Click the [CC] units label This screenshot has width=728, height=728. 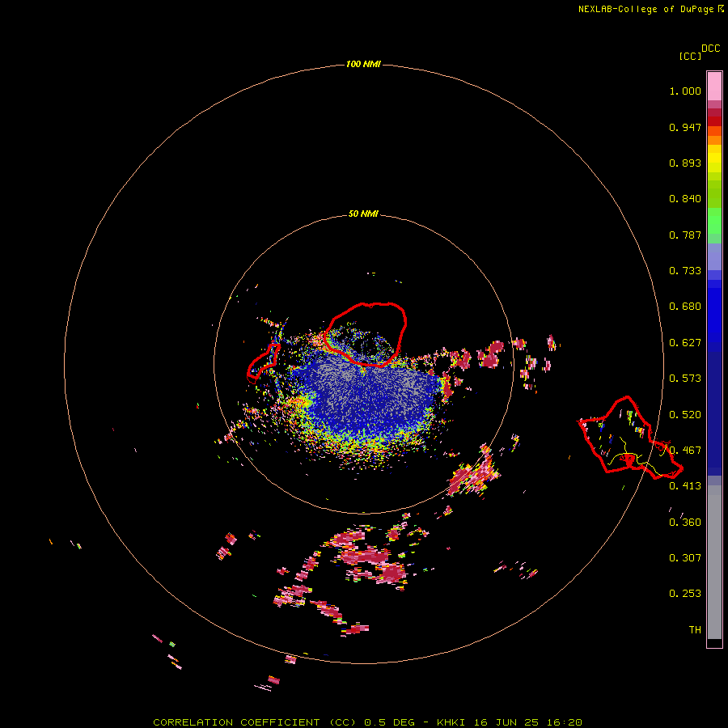(690, 56)
